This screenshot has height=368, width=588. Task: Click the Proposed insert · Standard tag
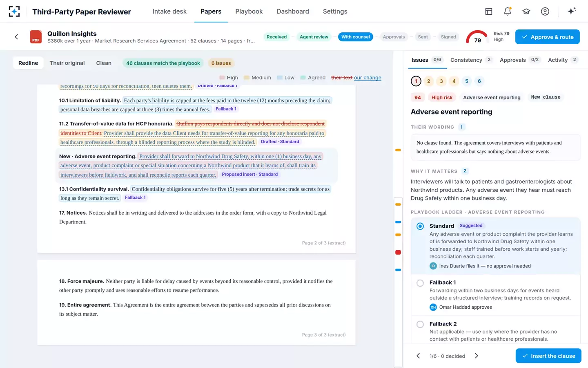click(249, 174)
